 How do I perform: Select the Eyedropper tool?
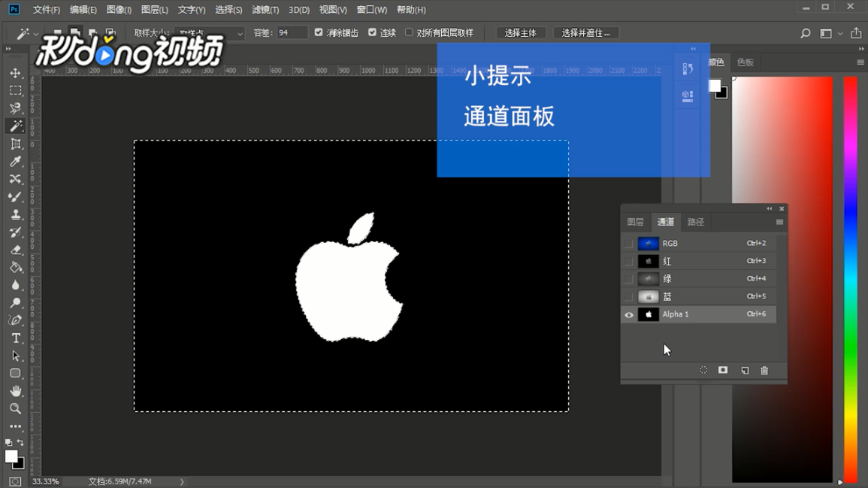pyautogui.click(x=16, y=161)
